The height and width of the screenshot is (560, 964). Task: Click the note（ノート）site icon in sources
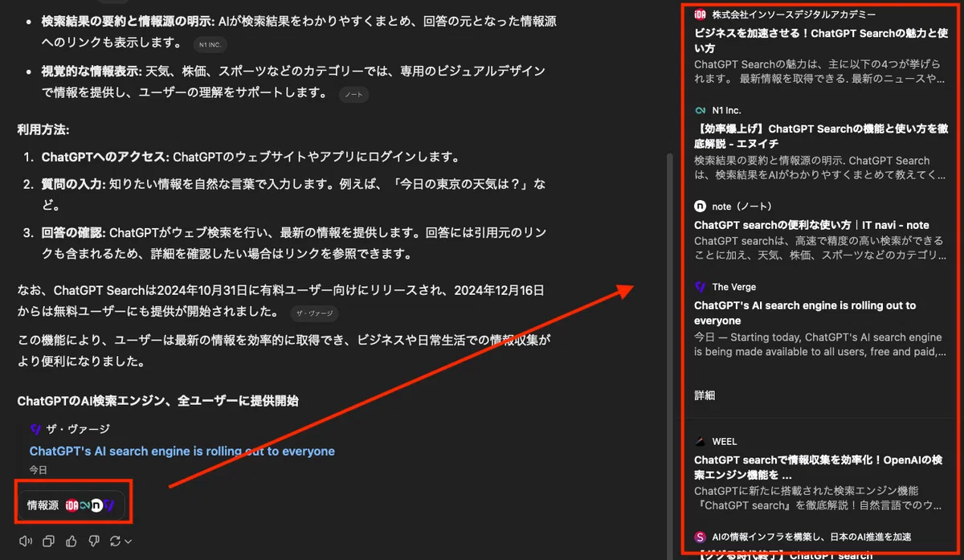(701, 206)
